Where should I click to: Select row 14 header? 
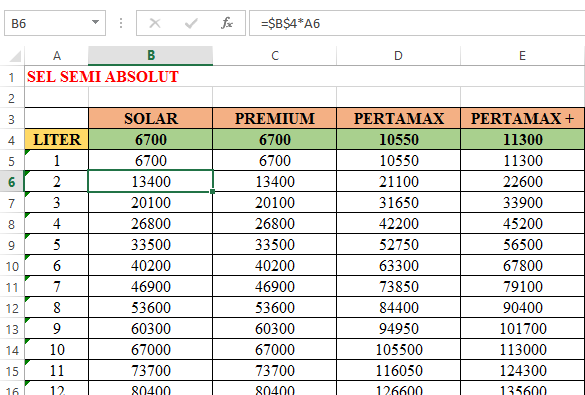coord(12,350)
